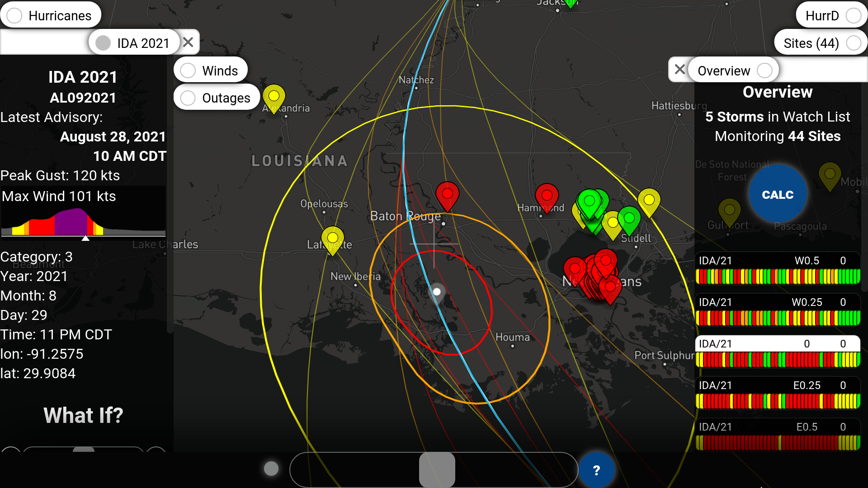
Task: Click the white storm center marker
Action: click(x=437, y=293)
